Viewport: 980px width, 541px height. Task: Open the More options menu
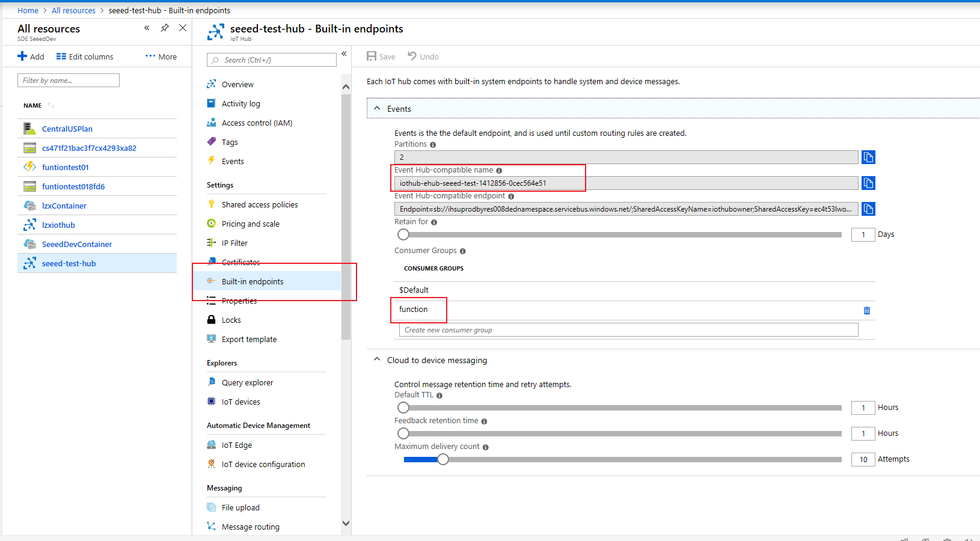[161, 57]
